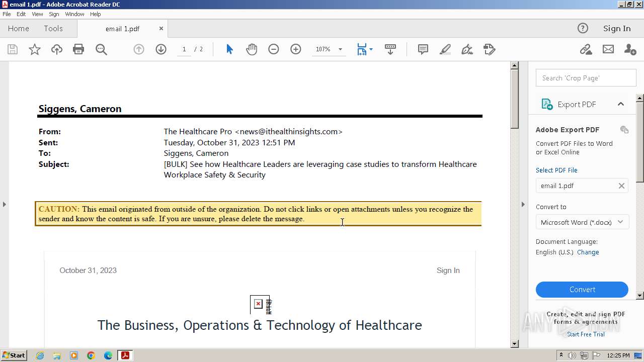Select Adobe Acrobat Reader taskbar button
644x362 pixels.
pos(125,355)
